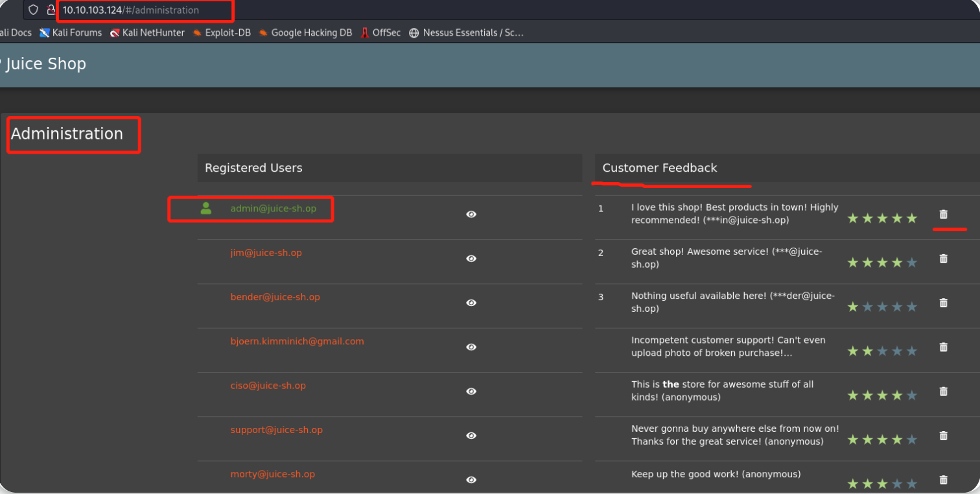
Task: Click the Customer Feedback heading
Action: tap(660, 168)
